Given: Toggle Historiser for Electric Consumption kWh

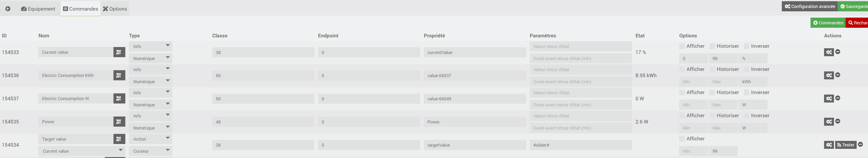Looking at the screenshot, I should pos(712,69).
